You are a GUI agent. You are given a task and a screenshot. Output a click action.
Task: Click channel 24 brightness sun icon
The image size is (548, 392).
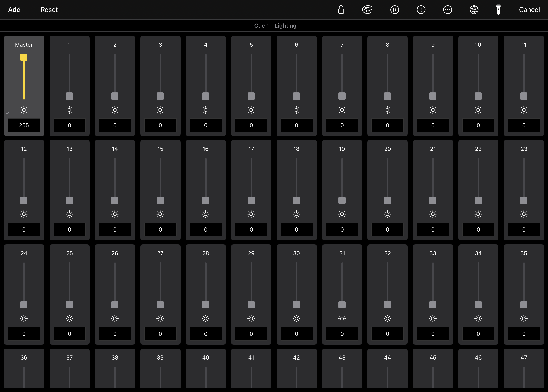[24, 319]
